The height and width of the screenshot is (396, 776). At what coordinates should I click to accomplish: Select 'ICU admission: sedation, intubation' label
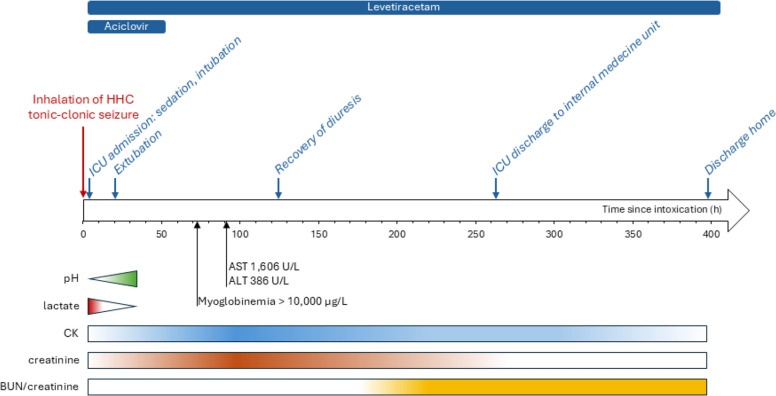(x=165, y=106)
